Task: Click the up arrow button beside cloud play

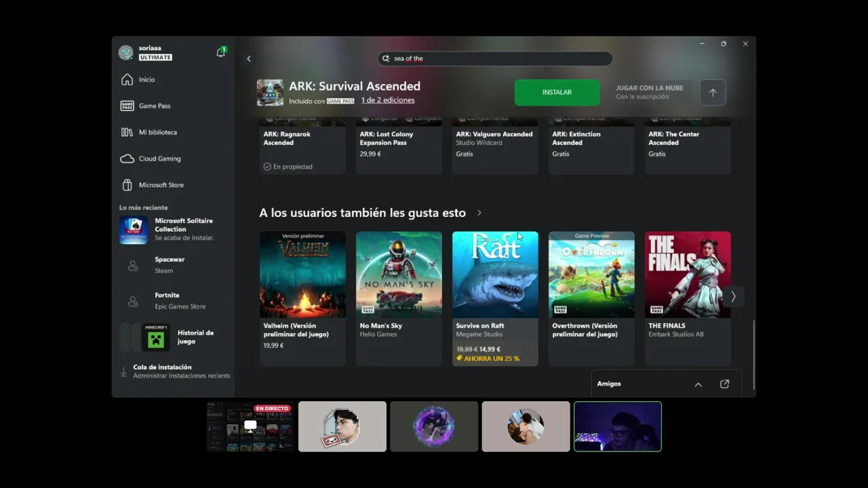Action: coord(713,93)
